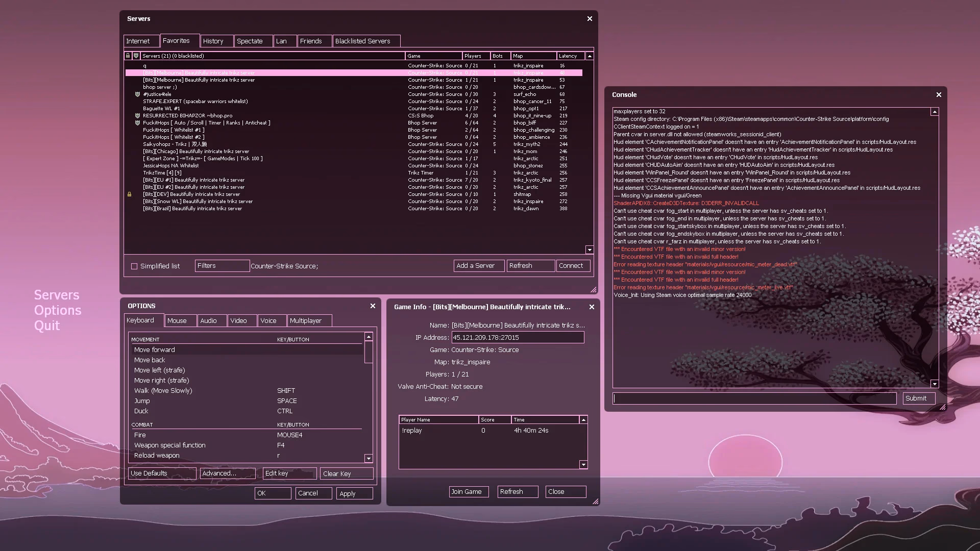Click the lock icon on the [Bits][DEV] server
This screenshot has height=551, width=980.
tap(129, 194)
